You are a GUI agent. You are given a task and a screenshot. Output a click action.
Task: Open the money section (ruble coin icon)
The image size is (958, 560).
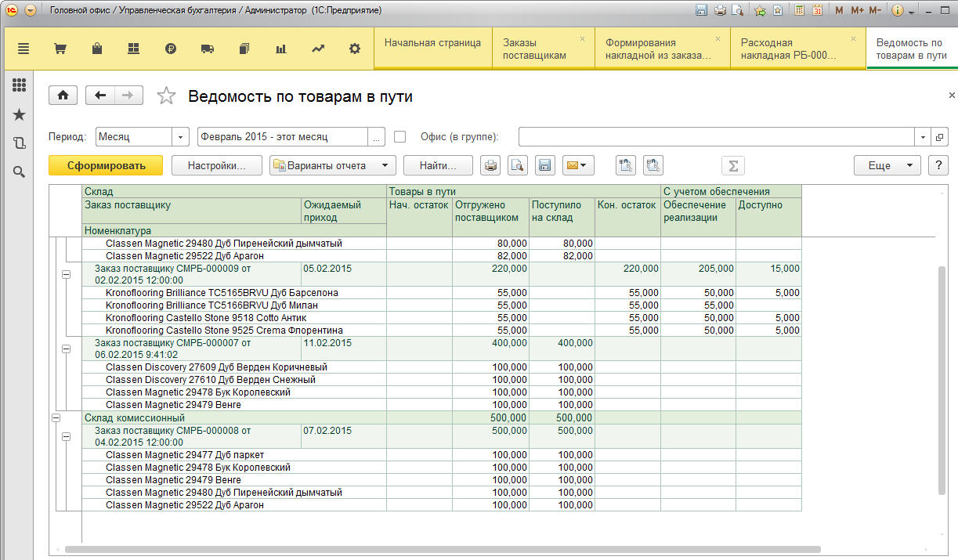pyautogui.click(x=171, y=49)
